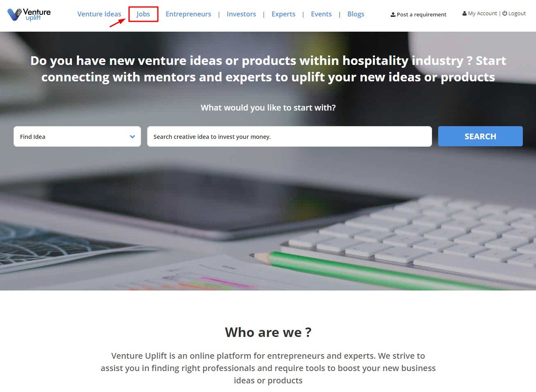Click the Venture Uplift logo
Viewport: 536px width, 392px height.
pyautogui.click(x=29, y=14)
